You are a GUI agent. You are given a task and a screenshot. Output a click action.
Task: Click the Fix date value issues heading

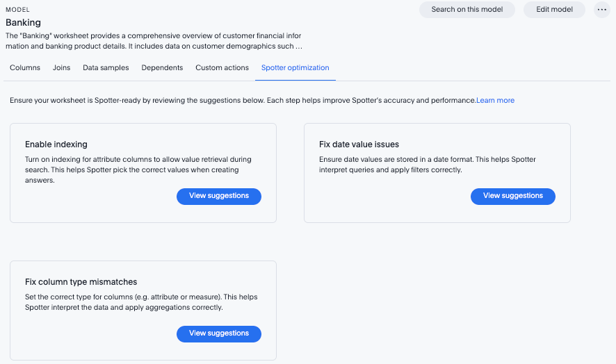[359, 144]
